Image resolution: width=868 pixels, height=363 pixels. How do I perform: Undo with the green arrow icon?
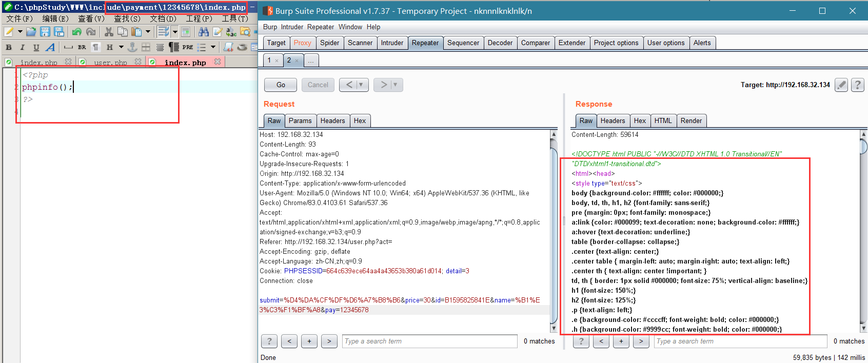pyautogui.click(x=77, y=32)
